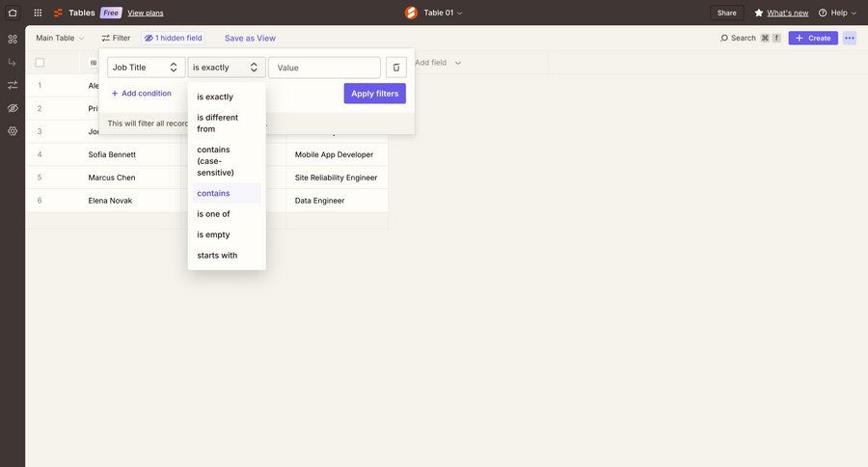Image resolution: width=868 pixels, height=467 pixels.
Task: Toggle the sidebar hidden-fields eye icon
Action: [x=13, y=108]
